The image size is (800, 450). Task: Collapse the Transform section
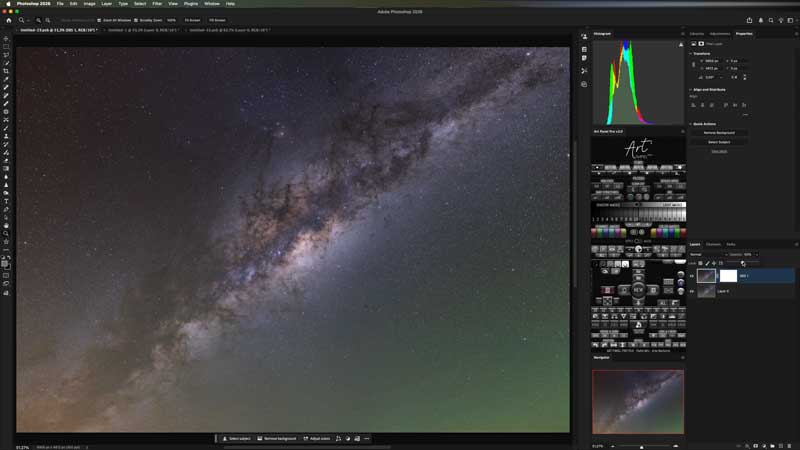coord(690,53)
